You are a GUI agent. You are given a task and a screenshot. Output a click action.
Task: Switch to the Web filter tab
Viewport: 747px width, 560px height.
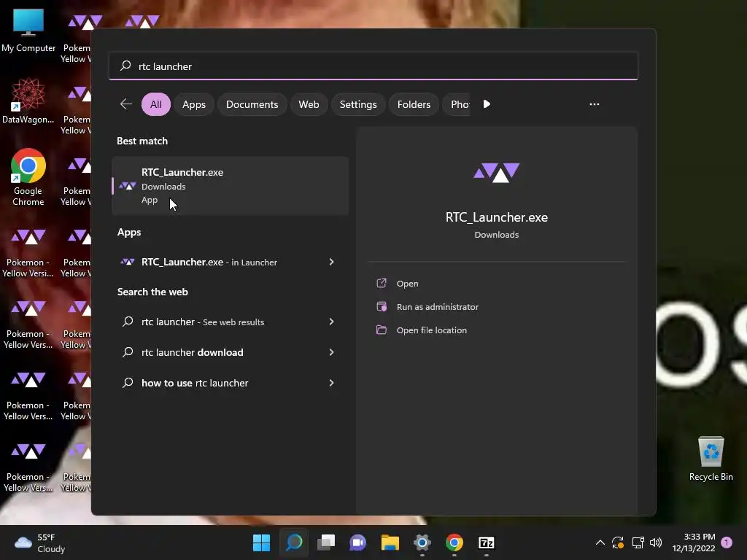point(309,104)
